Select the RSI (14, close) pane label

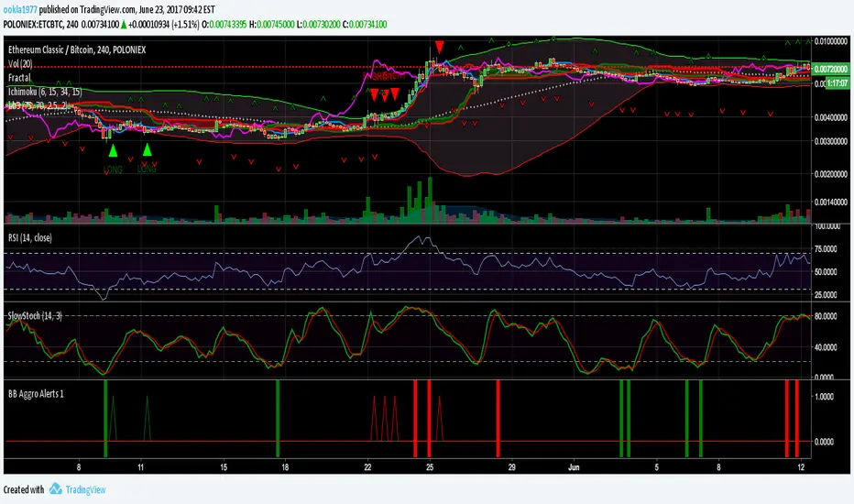(30, 237)
